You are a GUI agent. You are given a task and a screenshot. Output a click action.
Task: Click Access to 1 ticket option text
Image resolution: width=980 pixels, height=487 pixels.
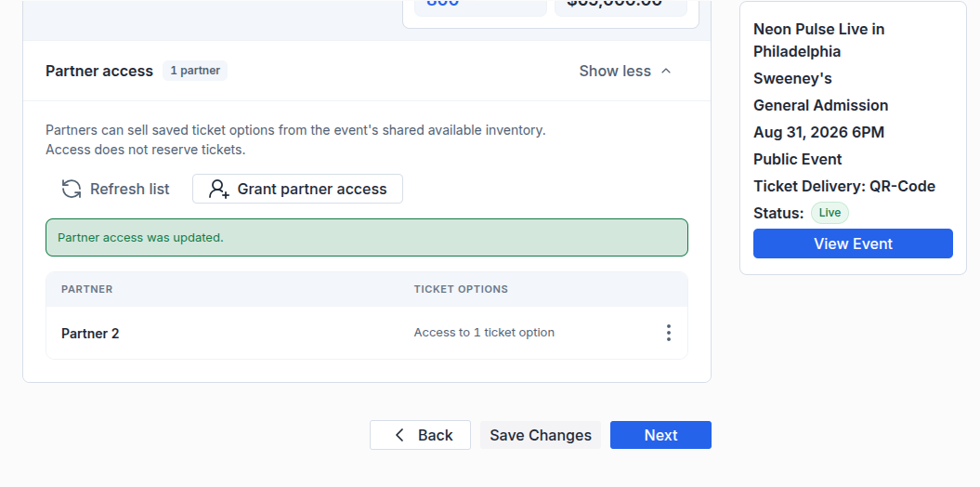[x=484, y=333]
